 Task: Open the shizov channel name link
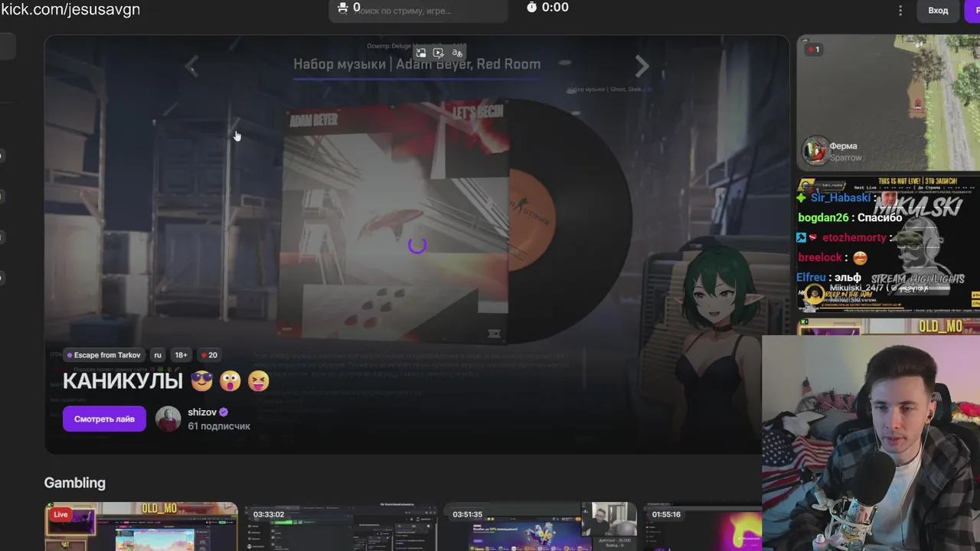pos(202,412)
